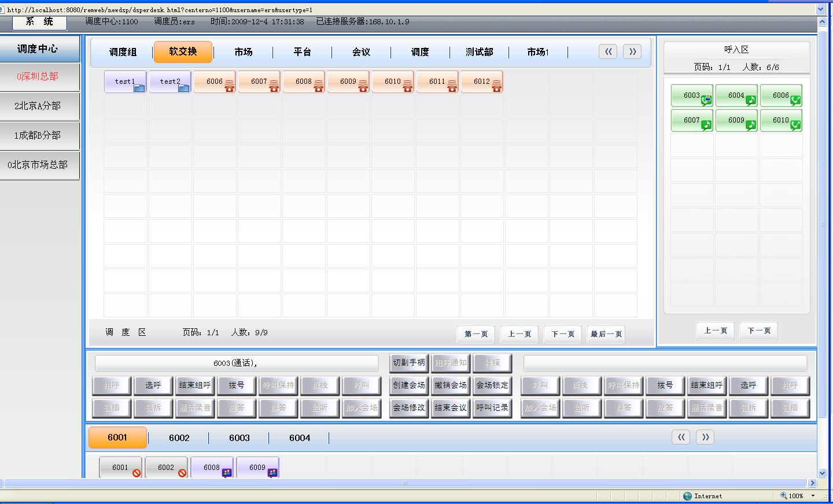Open the 系统 menu
Screen dimensions: 833x504
tap(39, 23)
